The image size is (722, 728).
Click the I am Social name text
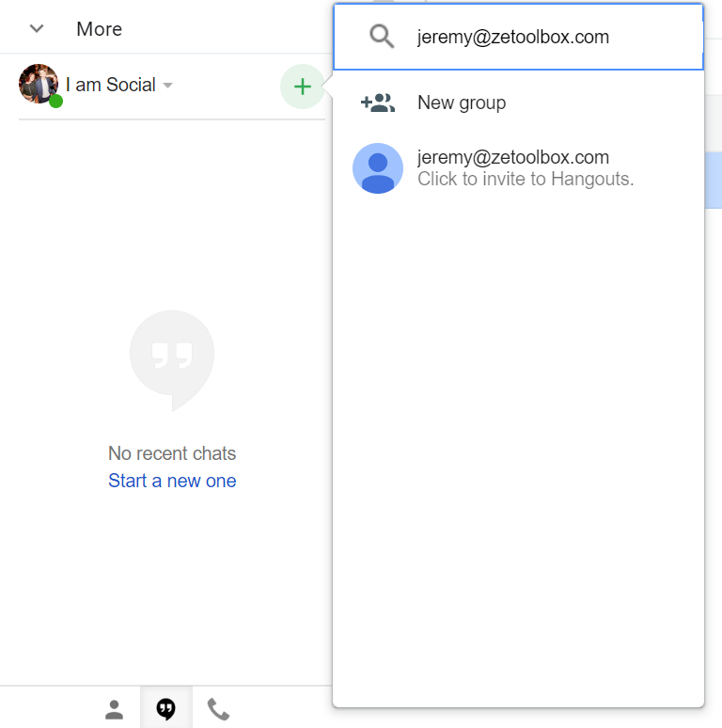(x=110, y=85)
